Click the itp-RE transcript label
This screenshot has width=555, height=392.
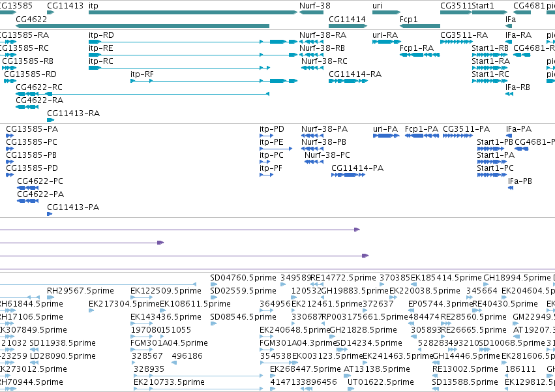tap(101, 48)
